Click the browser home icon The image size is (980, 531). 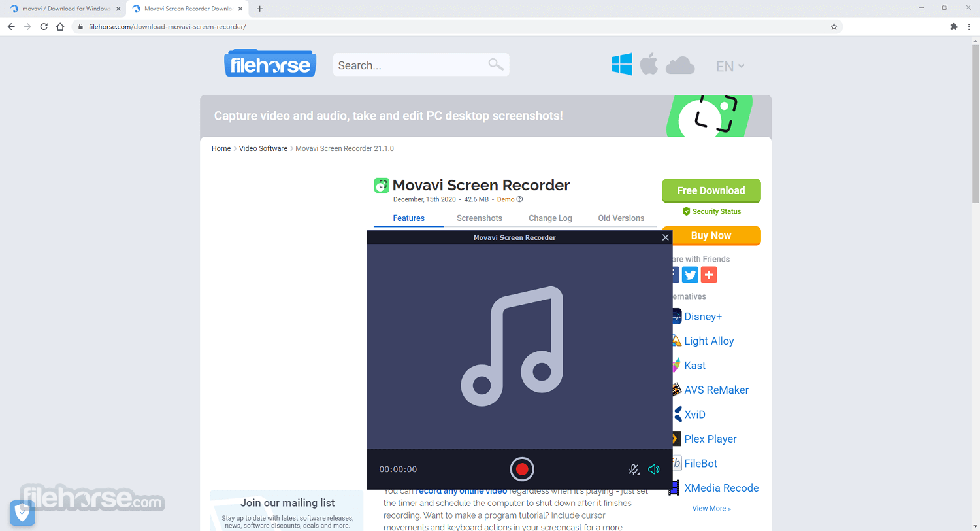coord(60,27)
